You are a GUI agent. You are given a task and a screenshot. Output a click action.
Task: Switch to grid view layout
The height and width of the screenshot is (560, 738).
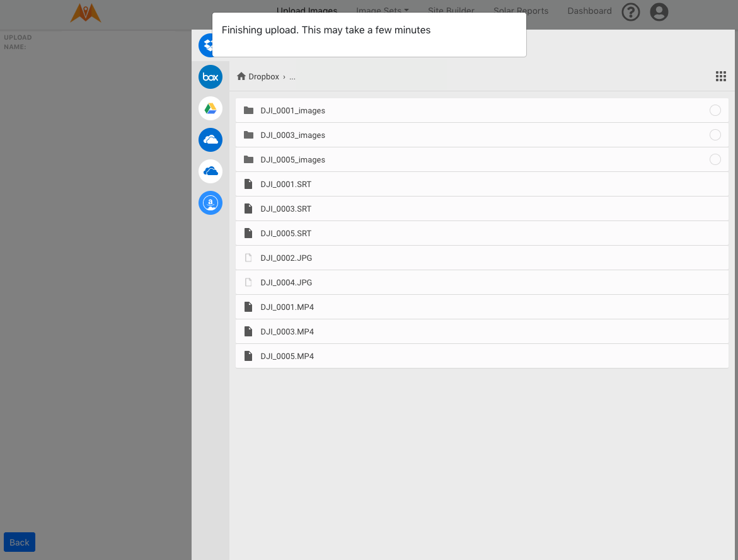point(720,76)
